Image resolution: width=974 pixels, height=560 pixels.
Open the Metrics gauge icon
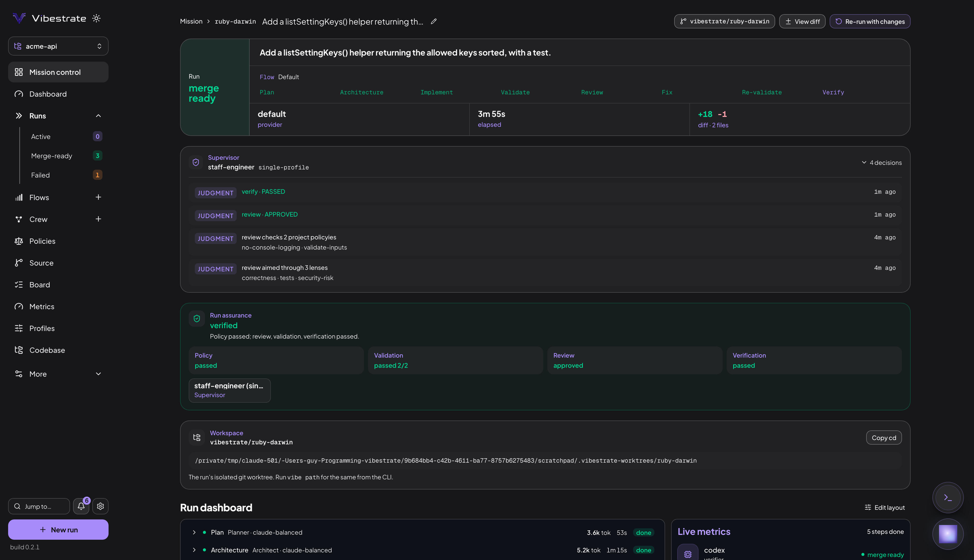pyautogui.click(x=19, y=307)
